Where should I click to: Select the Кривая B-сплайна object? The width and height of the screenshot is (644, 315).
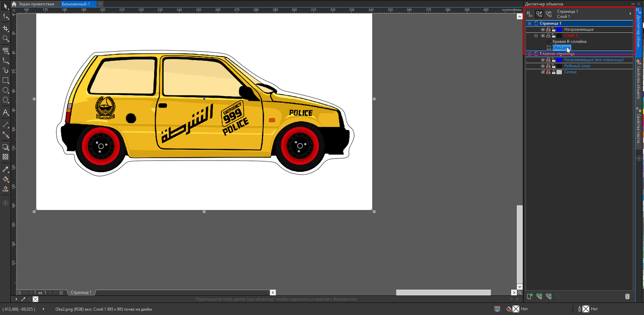pyautogui.click(x=569, y=41)
